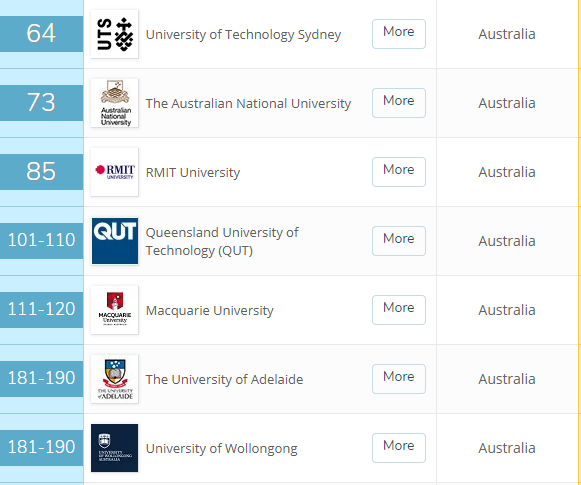Show More details for RMIT University
The width and height of the screenshot is (581, 485).
point(399,172)
